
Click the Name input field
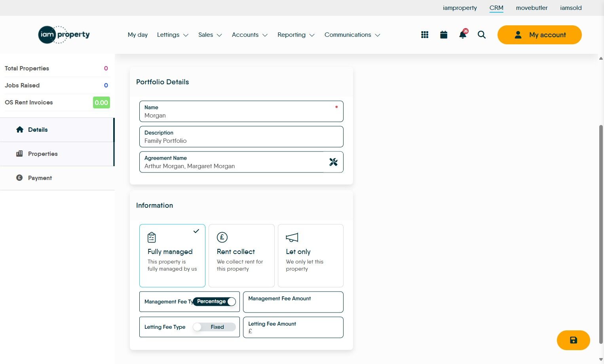tap(241, 111)
